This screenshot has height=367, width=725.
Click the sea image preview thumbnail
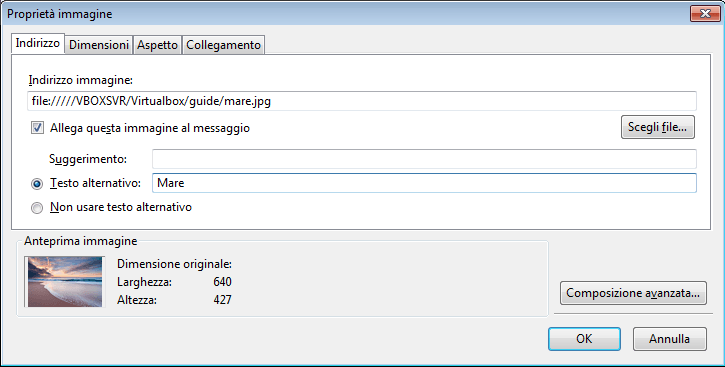pos(65,281)
